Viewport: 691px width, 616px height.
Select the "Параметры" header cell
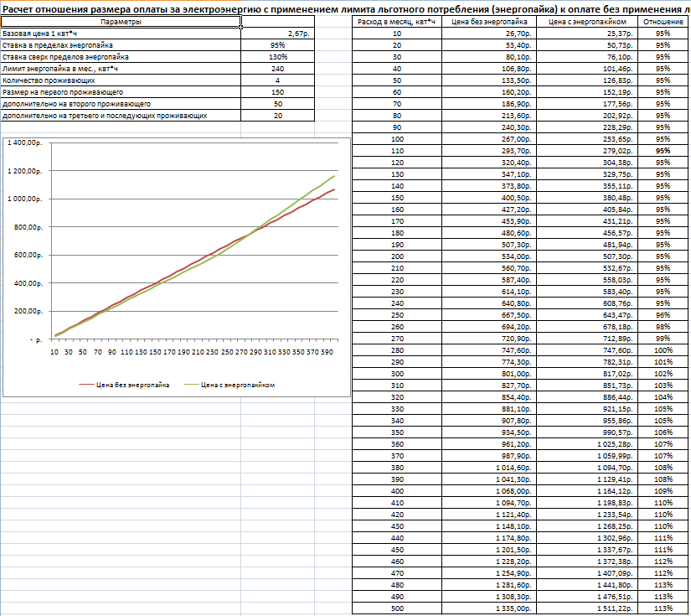[121, 22]
